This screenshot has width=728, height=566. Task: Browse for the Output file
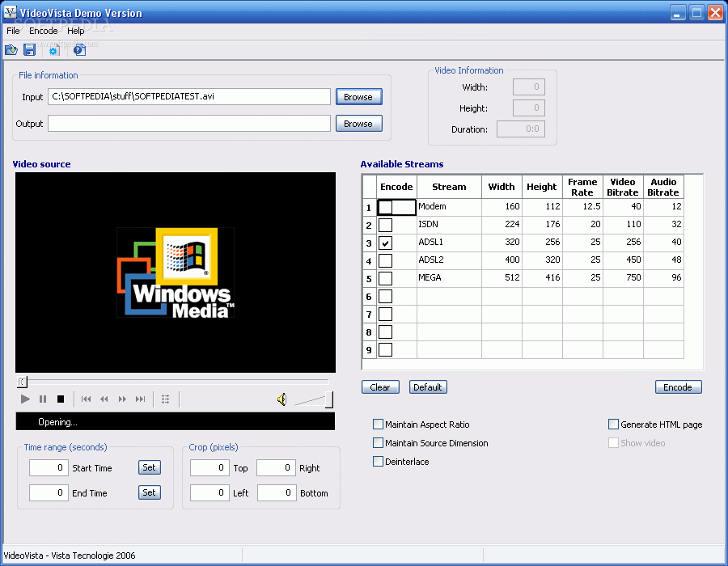click(x=359, y=124)
